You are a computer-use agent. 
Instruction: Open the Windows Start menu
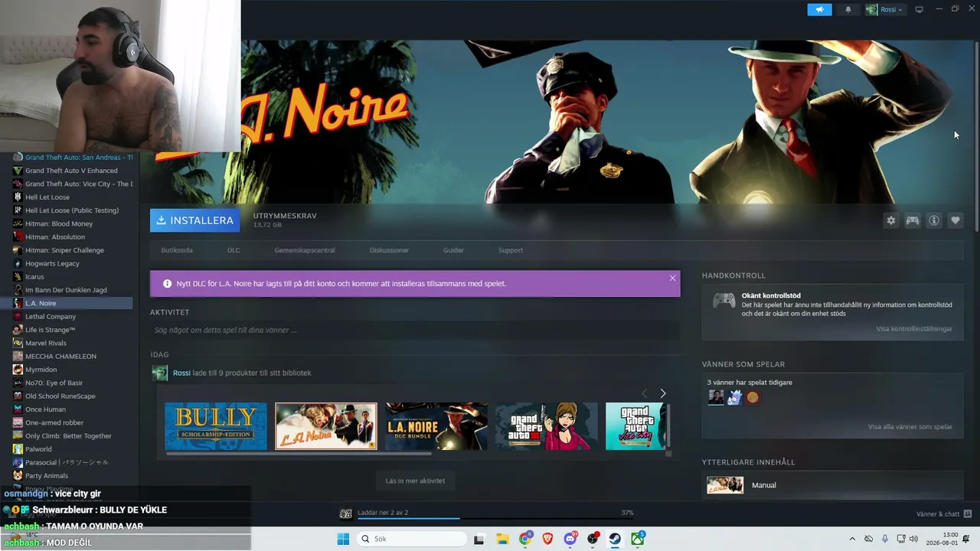point(343,539)
